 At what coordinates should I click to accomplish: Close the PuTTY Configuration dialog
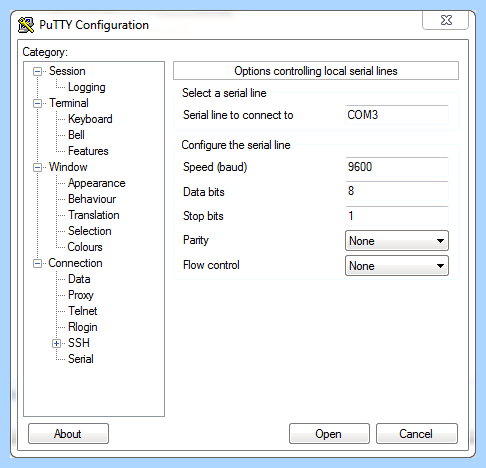pyautogui.click(x=446, y=20)
